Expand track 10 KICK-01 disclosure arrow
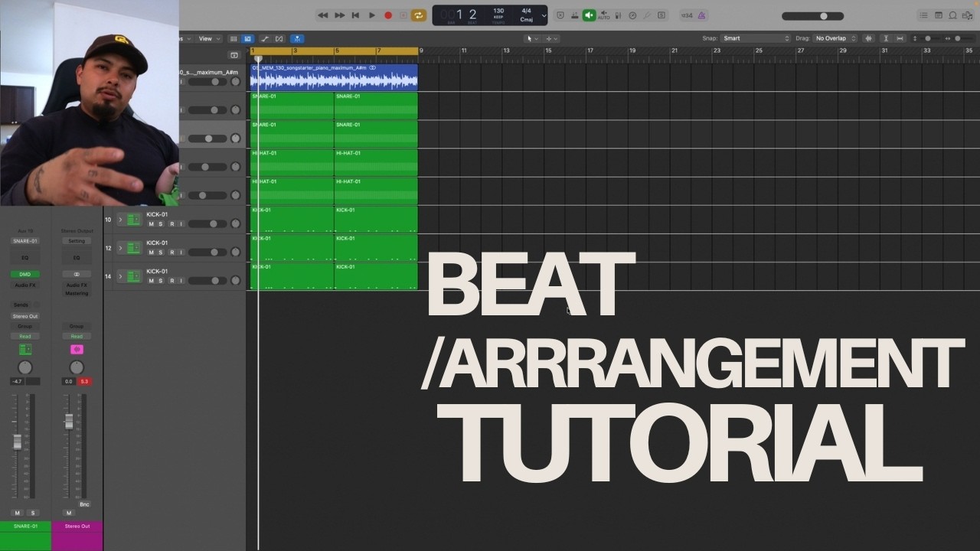 coord(120,220)
